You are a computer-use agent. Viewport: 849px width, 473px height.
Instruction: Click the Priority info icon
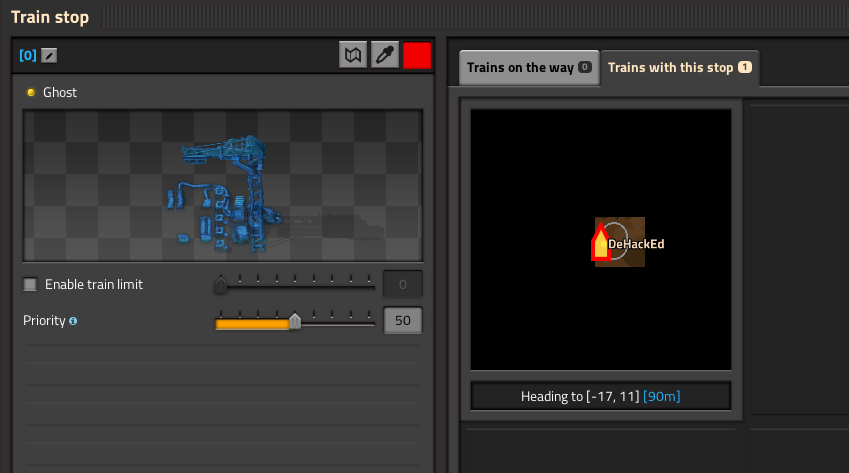73,321
